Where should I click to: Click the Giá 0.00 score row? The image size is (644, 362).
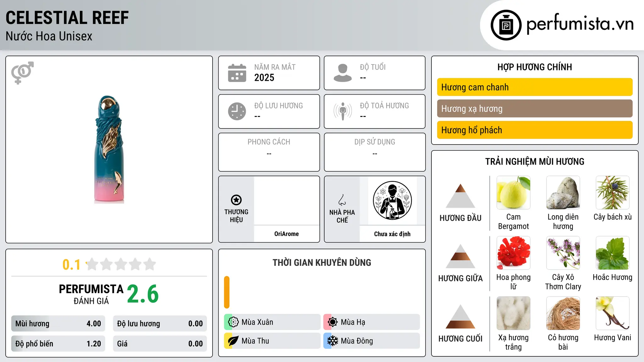tap(160, 344)
